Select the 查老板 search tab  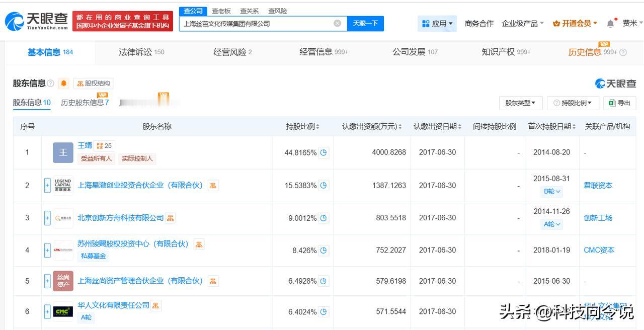point(221,11)
